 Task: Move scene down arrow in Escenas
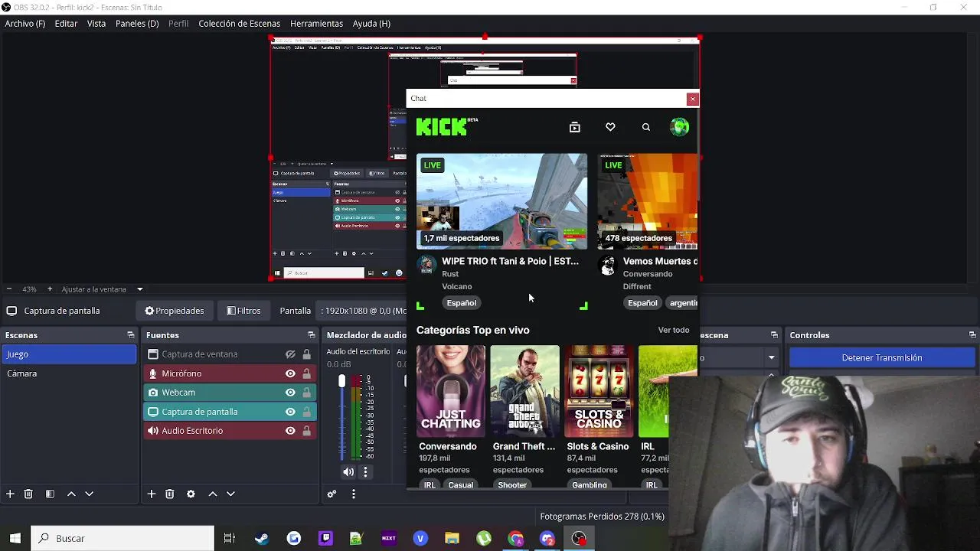click(89, 494)
